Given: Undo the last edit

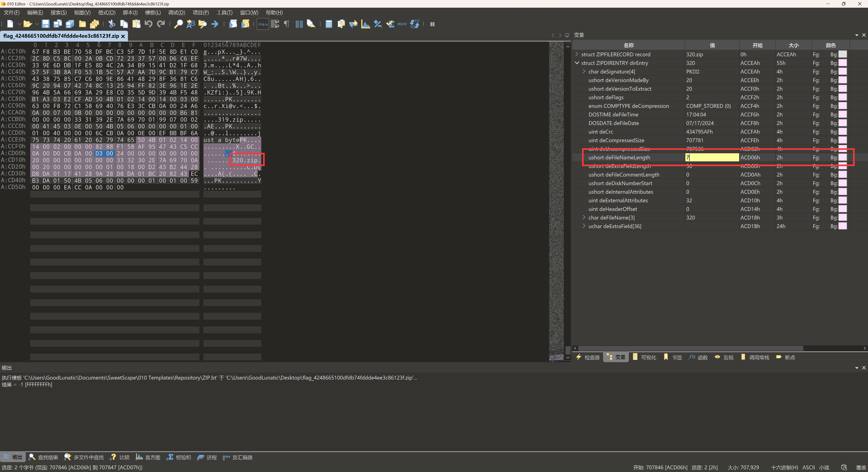Looking at the screenshot, I should click(149, 24).
